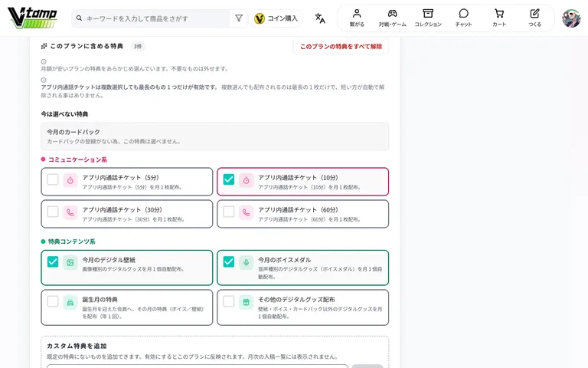Screen dimensions: 588x368
Task: Open the 繋がる connect menu
Action: click(357, 18)
